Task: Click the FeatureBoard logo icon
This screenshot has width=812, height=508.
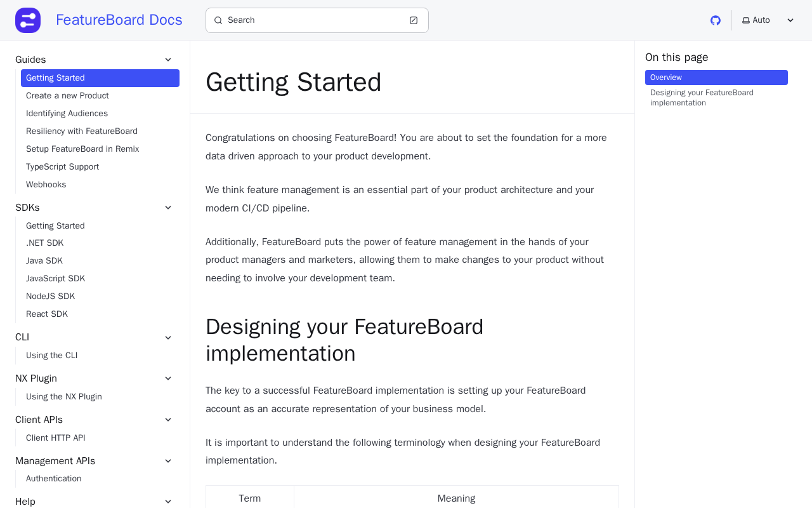Action: point(28,20)
